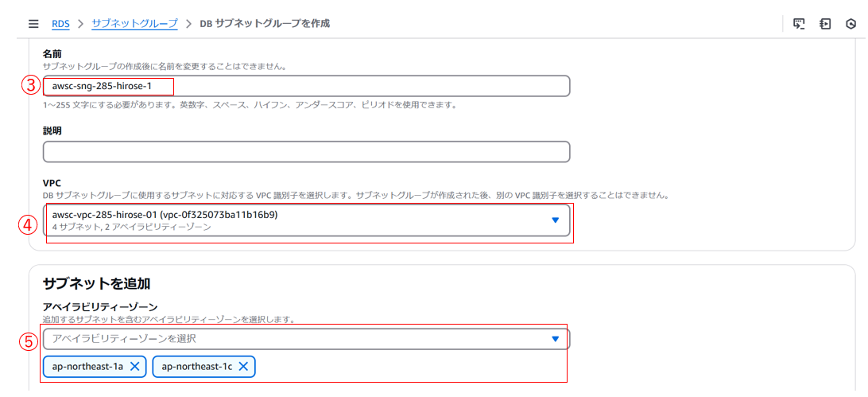Click the panel icon with right arrow
The width and height of the screenshot is (868, 397).
[825, 24]
